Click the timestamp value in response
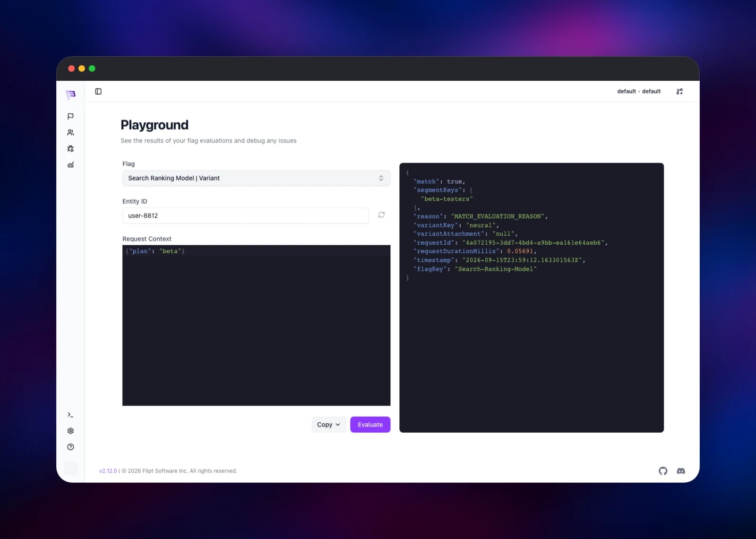The width and height of the screenshot is (756, 539). (x=522, y=260)
